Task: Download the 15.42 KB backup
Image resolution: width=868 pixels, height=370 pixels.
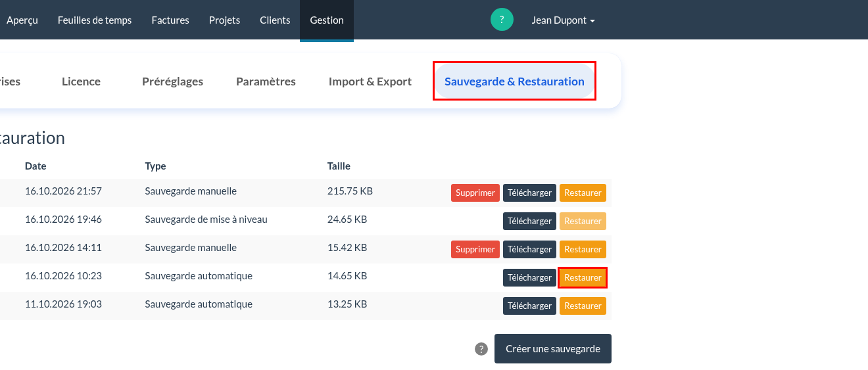Action: (x=529, y=249)
